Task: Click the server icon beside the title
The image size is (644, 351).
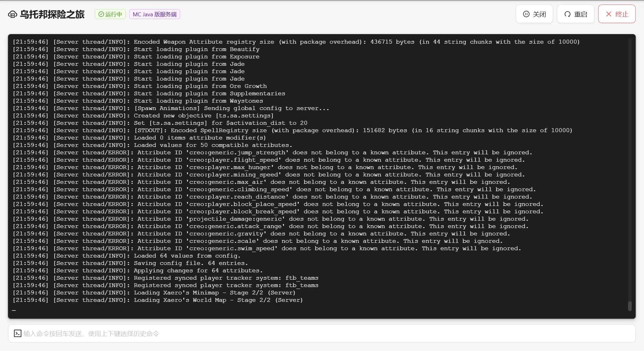Action: (x=12, y=14)
